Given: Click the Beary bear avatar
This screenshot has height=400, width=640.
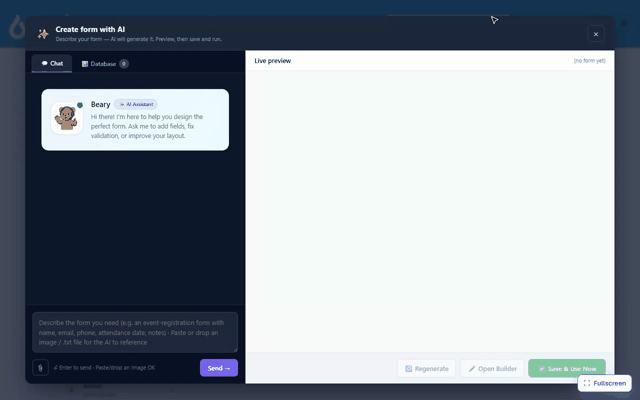Looking at the screenshot, I should 67,118.
